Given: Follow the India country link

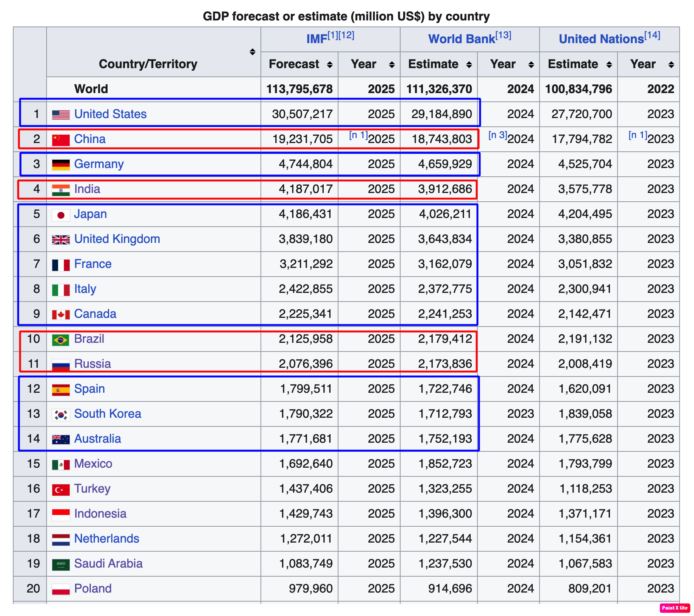Looking at the screenshot, I should pyautogui.click(x=87, y=189).
